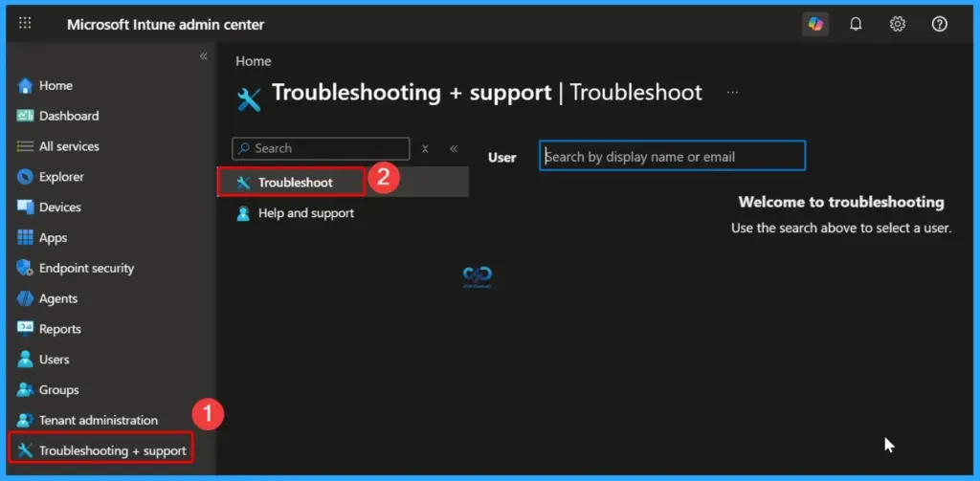Click the Groups people icon

click(x=25, y=390)
